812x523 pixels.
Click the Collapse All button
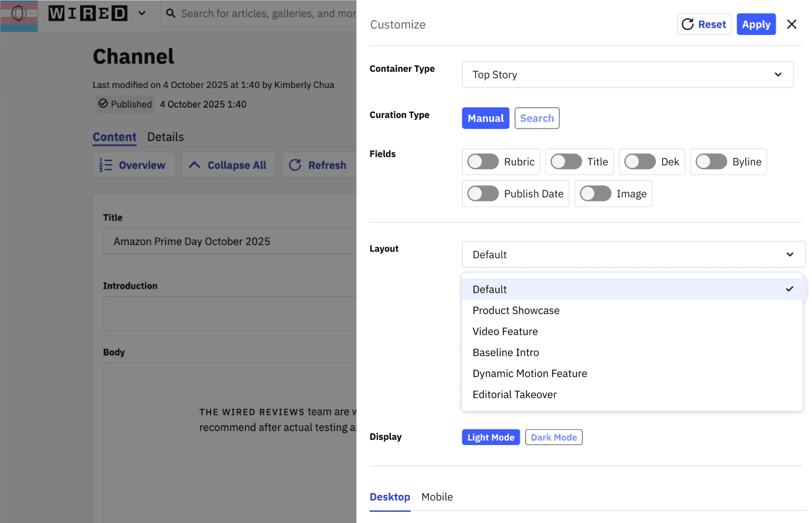pyautogui.click(x=229, y=165)
